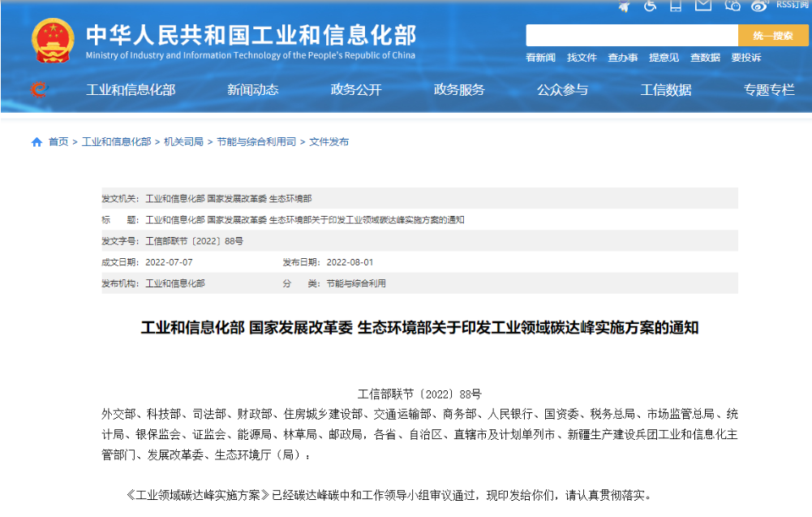Select the 政务服务 navigation item
Screen dimensions: 812x517
[x=459, y=90]
